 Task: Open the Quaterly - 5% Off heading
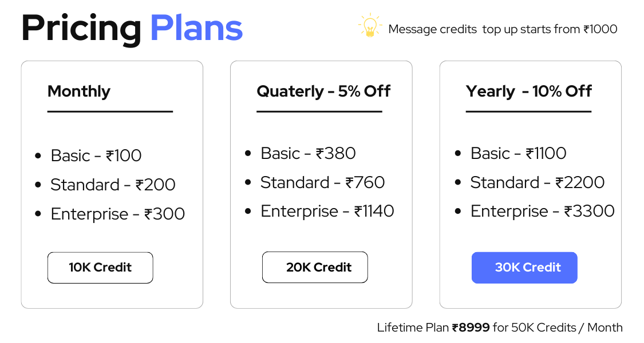(x=323, y=91)
